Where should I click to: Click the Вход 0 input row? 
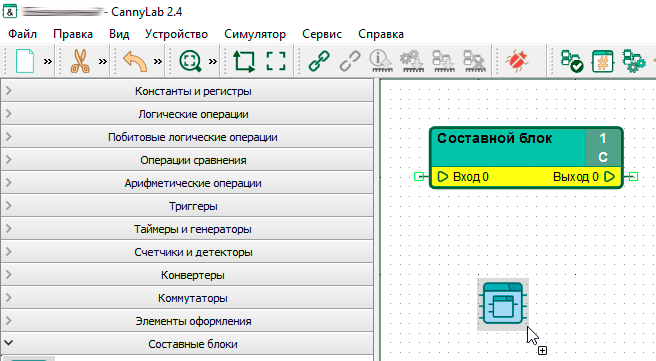462,177
